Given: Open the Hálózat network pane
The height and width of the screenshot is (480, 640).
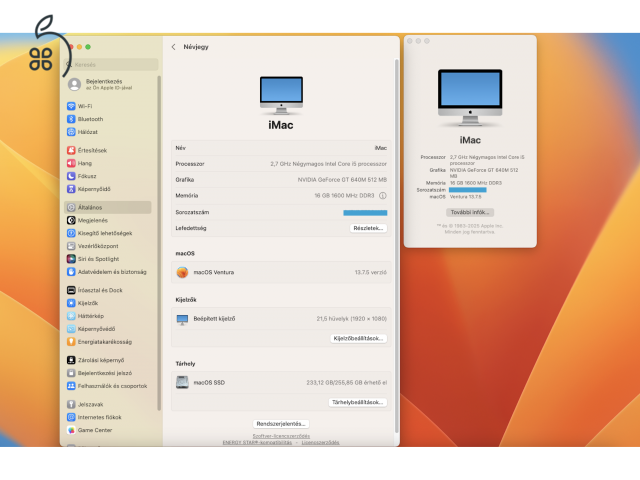Looking at the screenshot, I should 89,131.
